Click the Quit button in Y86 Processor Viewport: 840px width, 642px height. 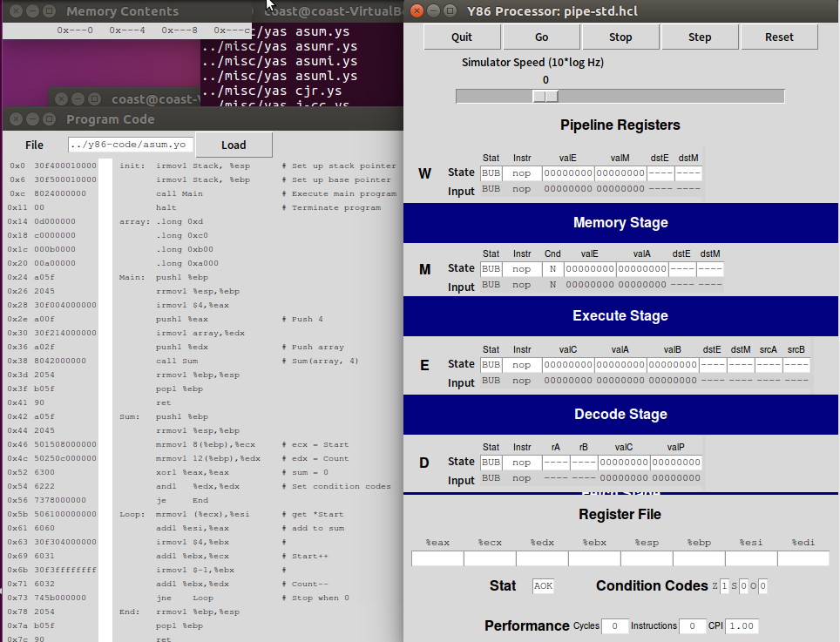462,37
